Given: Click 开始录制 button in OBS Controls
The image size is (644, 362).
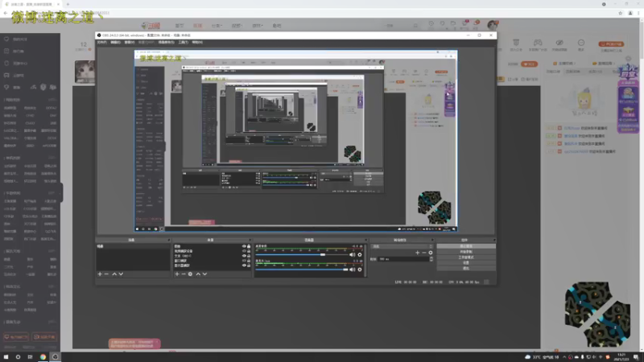Looking at the screenshot, I should click(466, 252).
